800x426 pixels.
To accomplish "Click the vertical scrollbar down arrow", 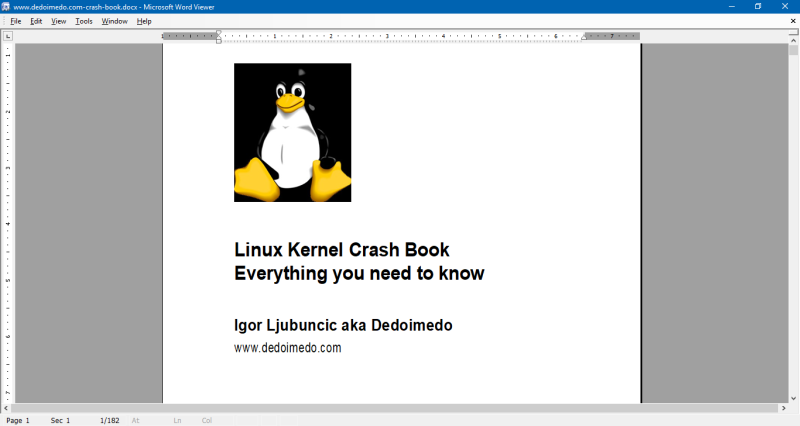I will 793,397.
